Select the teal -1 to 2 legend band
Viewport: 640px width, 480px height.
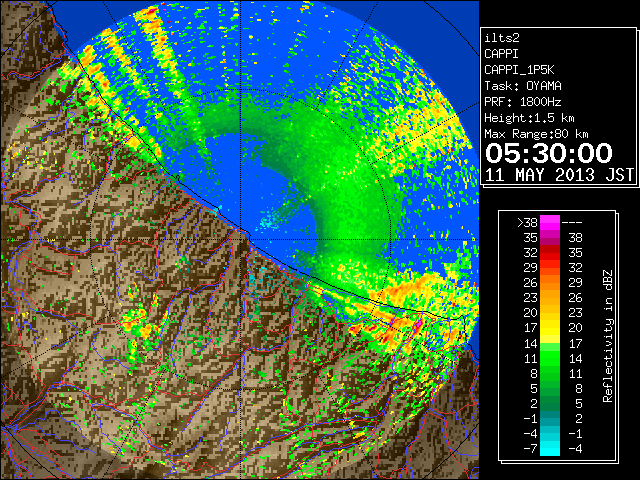click(x=550, y=418)
